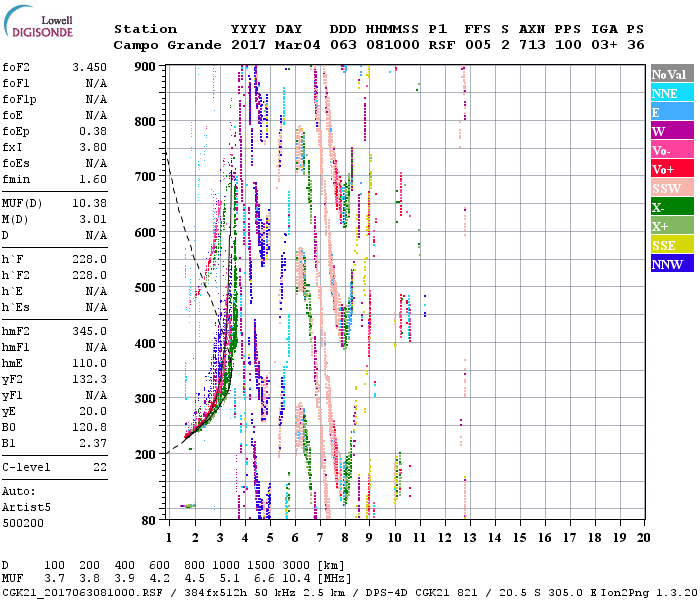
Task: Click the SSW salmon legend swatch
Action: coord(672,188)
